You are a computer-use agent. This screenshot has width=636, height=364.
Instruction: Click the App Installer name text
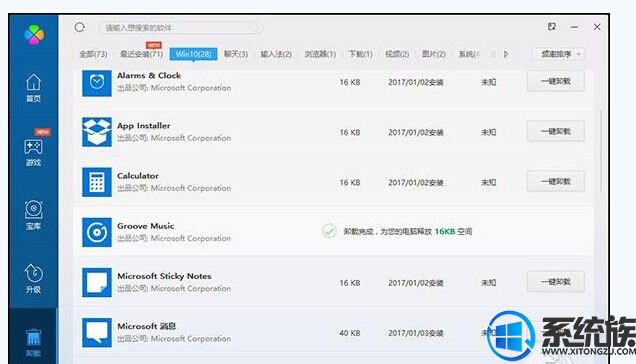144,126
